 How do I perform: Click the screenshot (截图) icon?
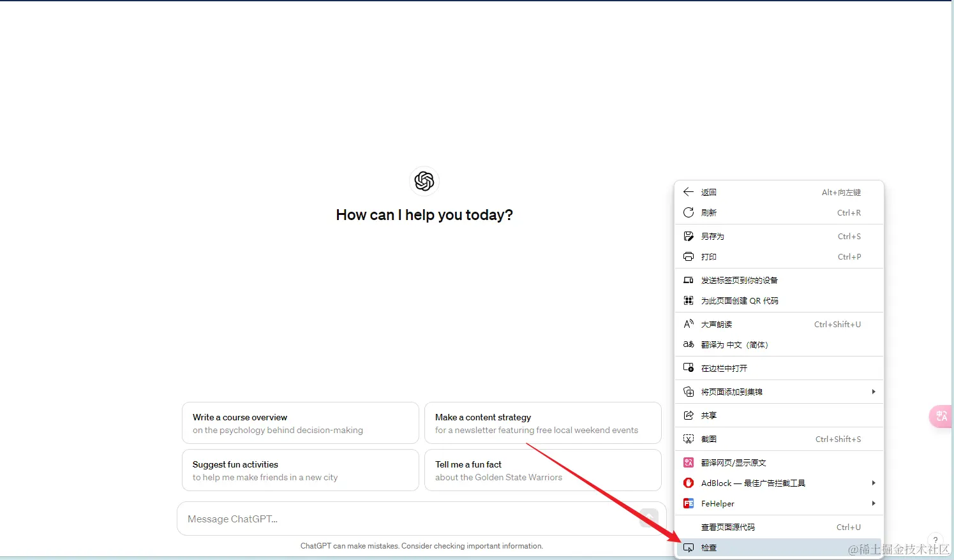689,439
